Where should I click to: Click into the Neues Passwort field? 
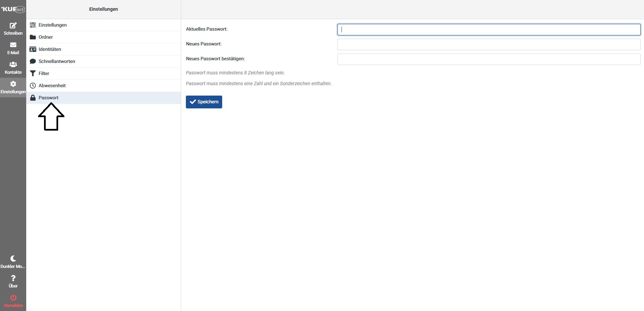489,44
